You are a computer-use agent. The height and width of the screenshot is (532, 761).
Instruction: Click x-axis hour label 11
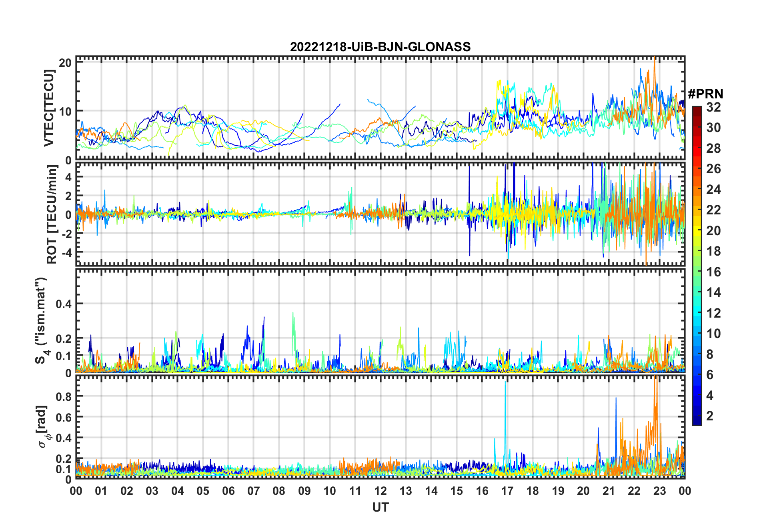pos(355,491)
